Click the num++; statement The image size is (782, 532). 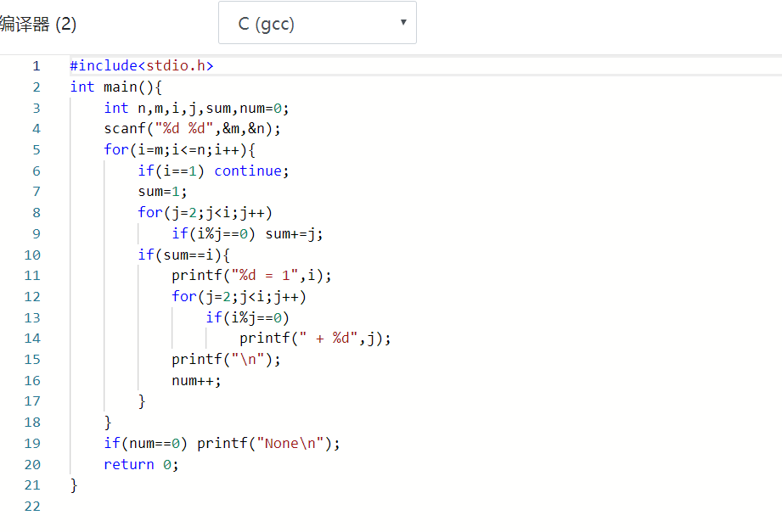tap(196, 381)
